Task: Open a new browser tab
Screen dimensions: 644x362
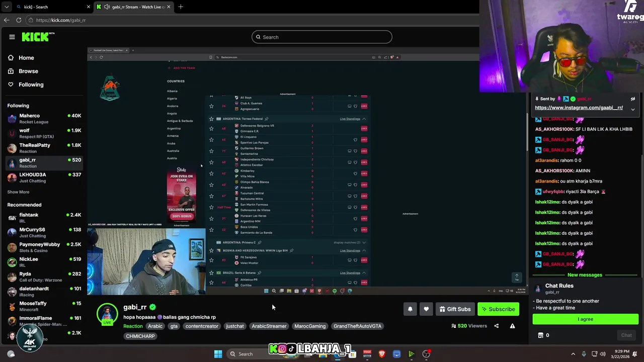Action: tap(181, 7)
